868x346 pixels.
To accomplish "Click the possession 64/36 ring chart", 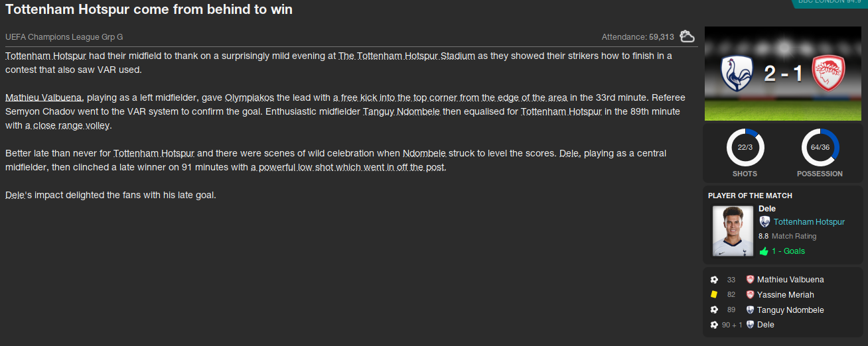I will click(x=820, y=147).
